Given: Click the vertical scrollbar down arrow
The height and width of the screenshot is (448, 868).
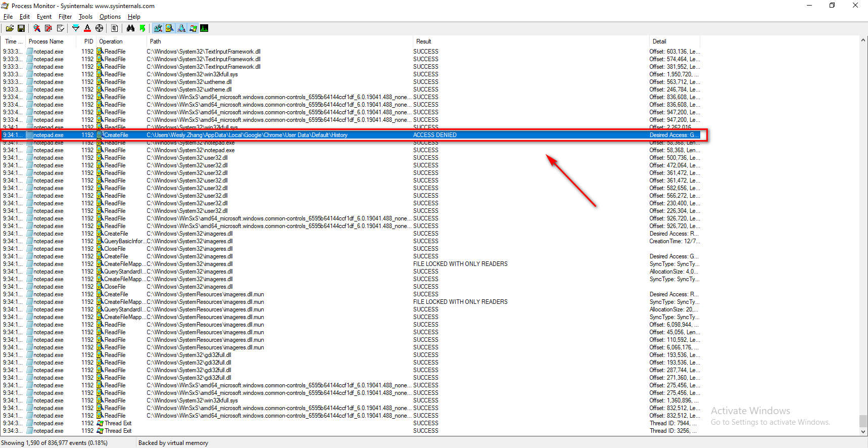Looking at the screenshot, I should tap(863, 431).
